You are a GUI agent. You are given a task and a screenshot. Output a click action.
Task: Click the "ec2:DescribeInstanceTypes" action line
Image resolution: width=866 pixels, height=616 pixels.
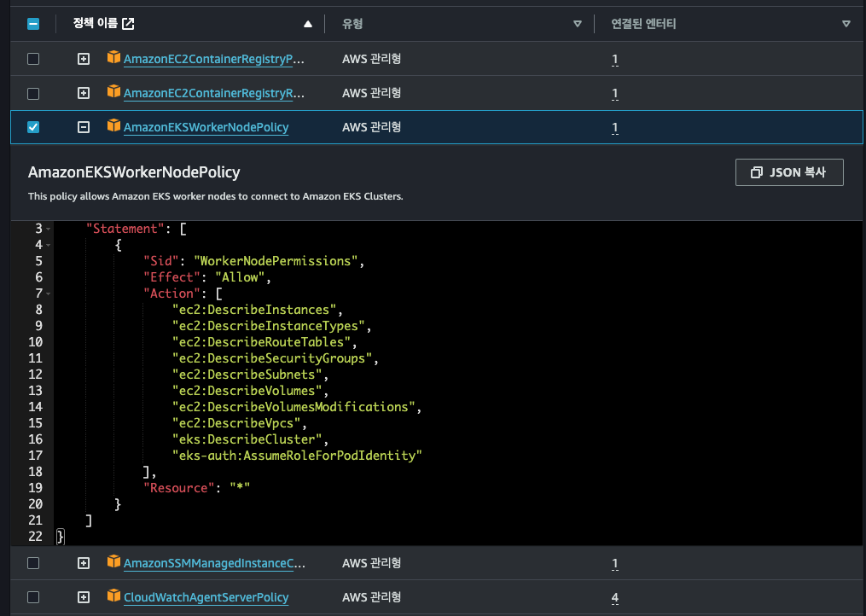pos(269,326)
